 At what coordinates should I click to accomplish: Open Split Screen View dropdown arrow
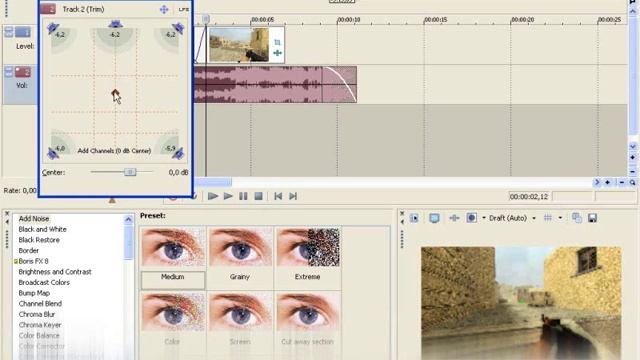coord(484,218)
